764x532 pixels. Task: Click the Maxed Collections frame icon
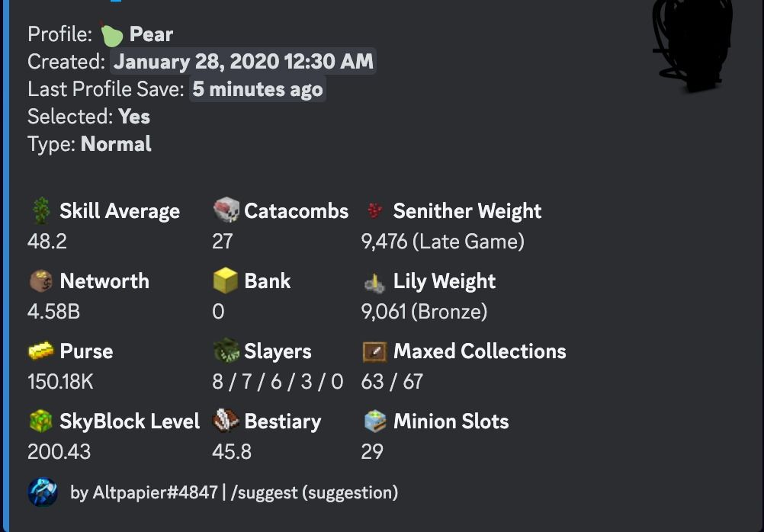pos(374,351)
